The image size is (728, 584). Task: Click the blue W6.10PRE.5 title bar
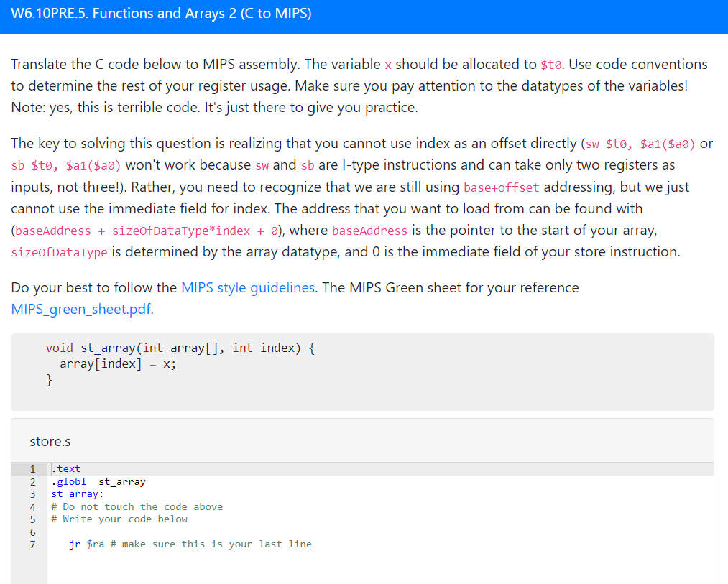pyautogui.click(x=160, y=13)
